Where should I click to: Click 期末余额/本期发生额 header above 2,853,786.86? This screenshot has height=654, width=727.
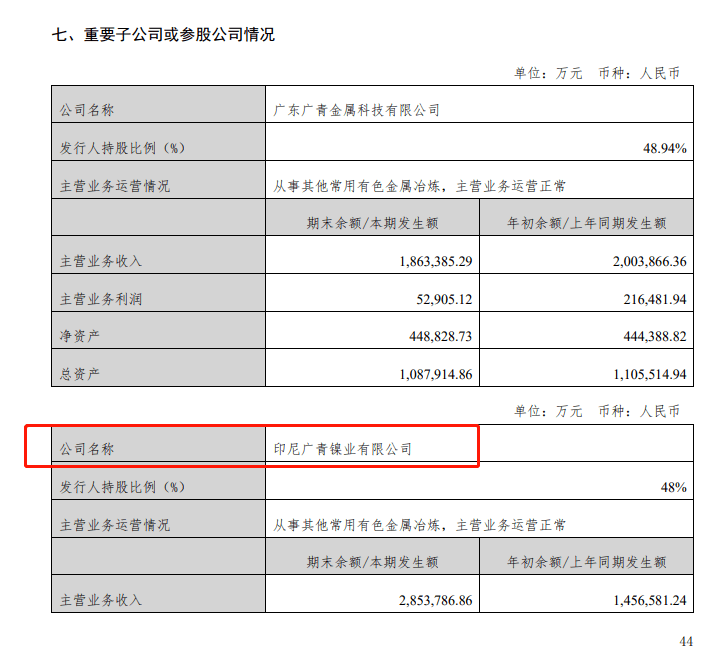(372, 562)
